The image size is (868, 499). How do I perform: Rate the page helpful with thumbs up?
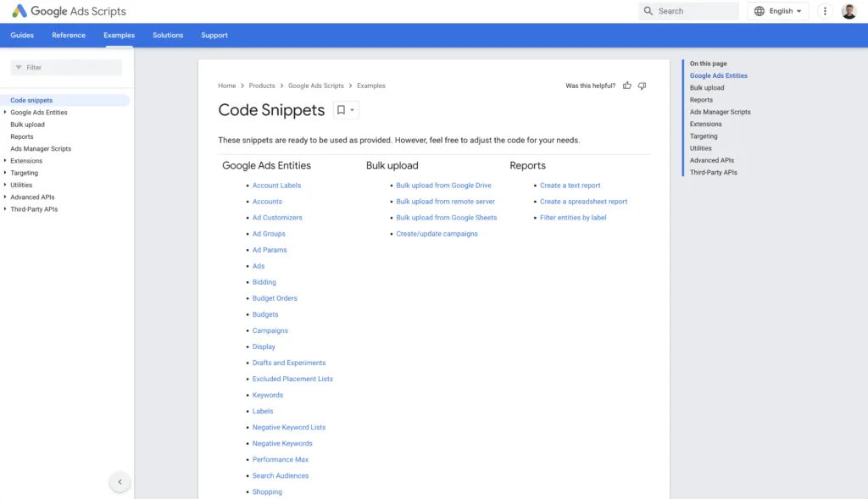click(626, 86)
